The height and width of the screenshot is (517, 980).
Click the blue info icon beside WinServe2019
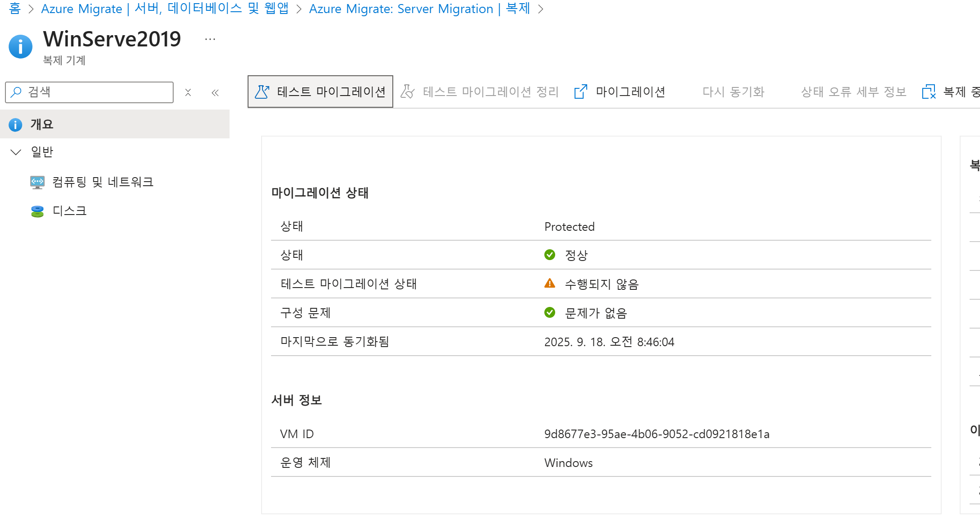tap(21, 47)
